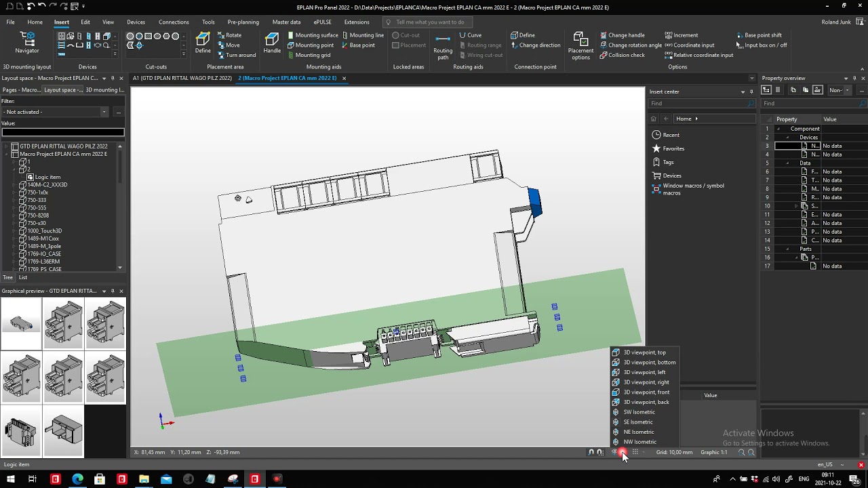Click the Value input field in layout space
This screenshot has height=488, width=868.
point(62,132)
